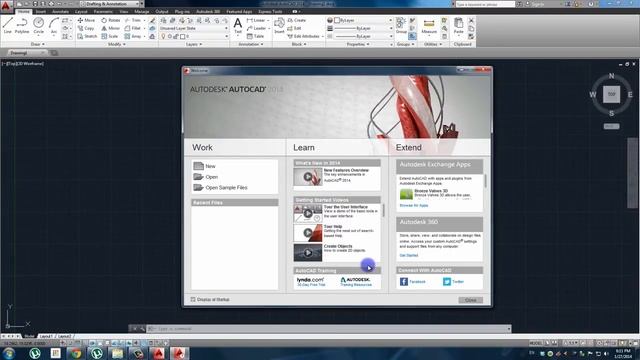Toggle Display at Startup checkbox
Viewport: 640px width, 360px height.
click(193, 300)
